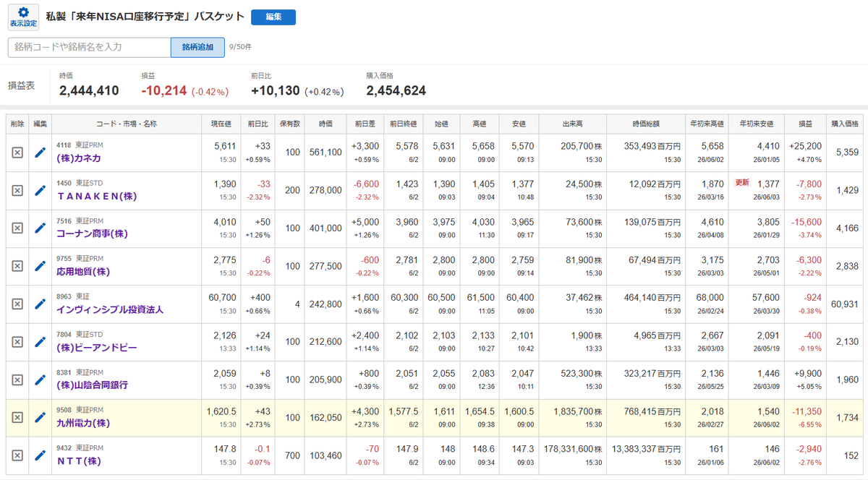Viewport: 868px width, 480px height.
Task: Edit the 山陰合同銀行 row with pencil icon
Action: (41, 380)
